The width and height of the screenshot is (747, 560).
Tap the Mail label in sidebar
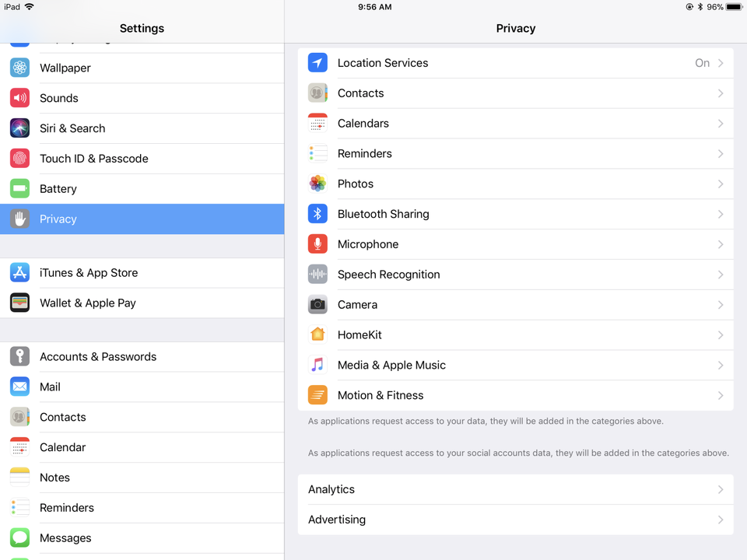[x=50, y=387]
